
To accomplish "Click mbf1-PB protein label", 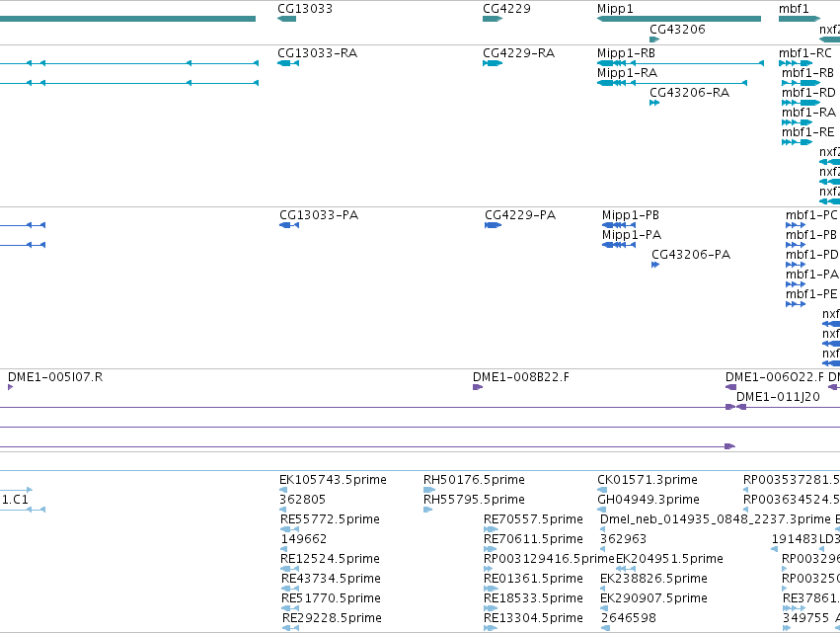I will [x=811, y=235].
